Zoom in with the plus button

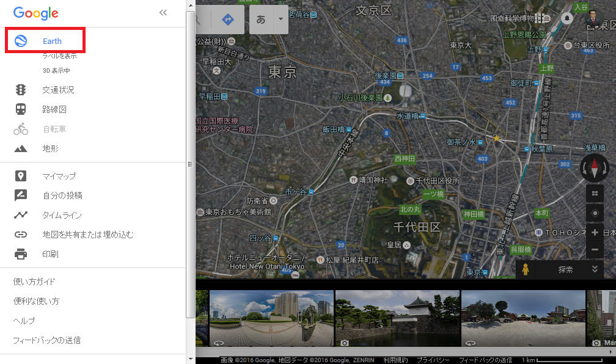[595, 233]
